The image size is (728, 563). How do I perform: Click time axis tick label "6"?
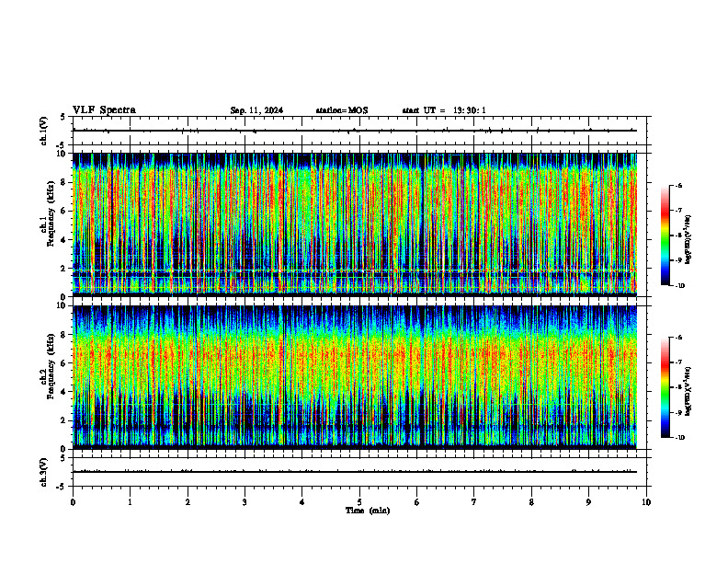pos(417,502)
